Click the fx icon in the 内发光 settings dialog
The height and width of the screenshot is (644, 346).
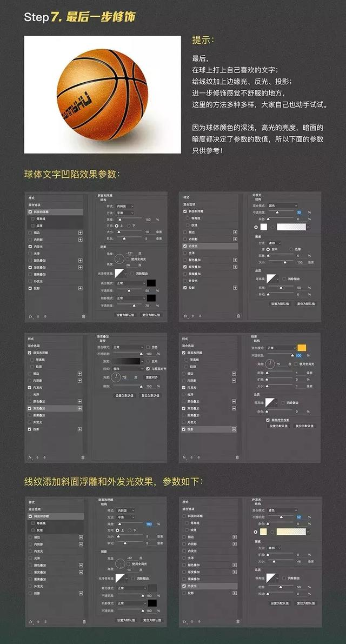click(185, 316)
